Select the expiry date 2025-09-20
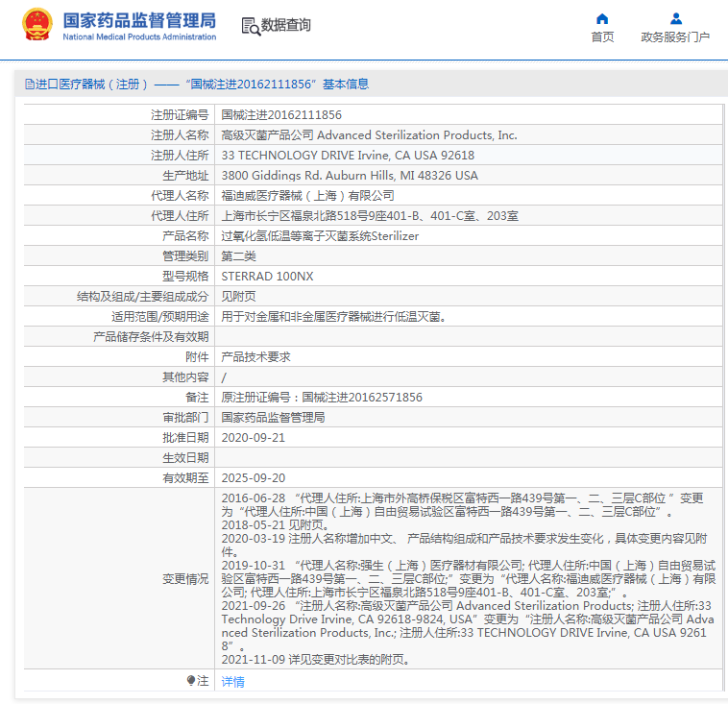The image size is (728, 704). (253, 478)
